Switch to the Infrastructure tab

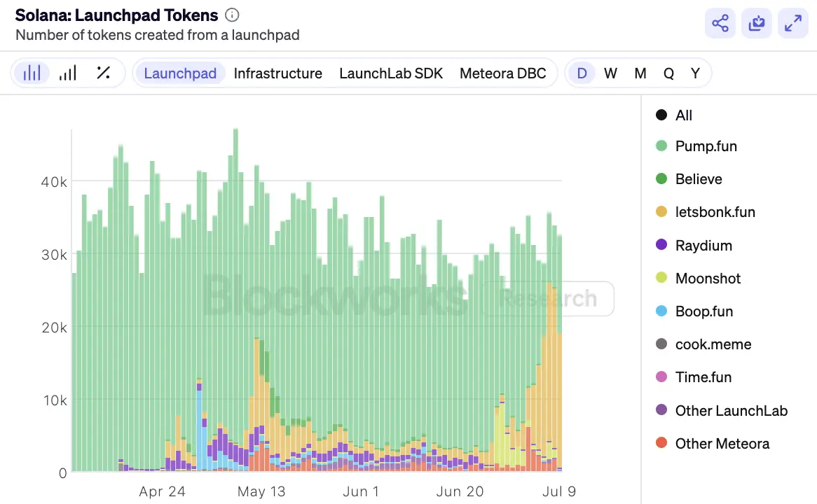(x=277, y=73)
